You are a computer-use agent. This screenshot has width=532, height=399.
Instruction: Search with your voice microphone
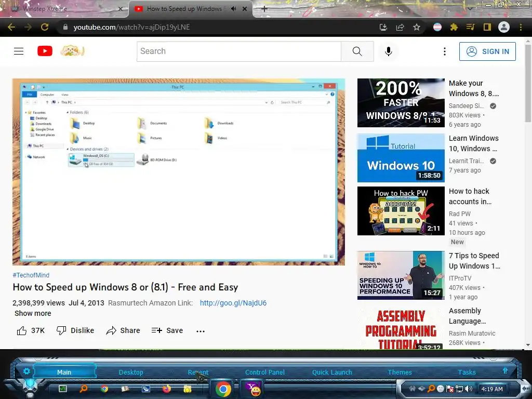(389, 51)
